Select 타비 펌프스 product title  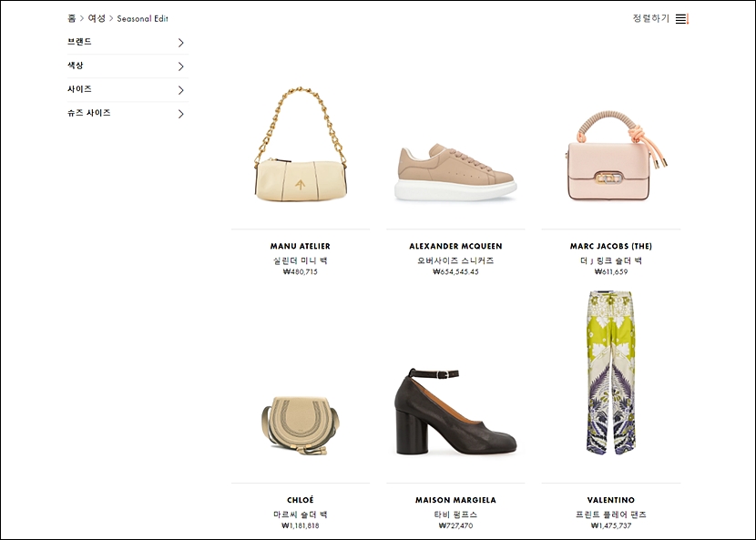point(455,515)
